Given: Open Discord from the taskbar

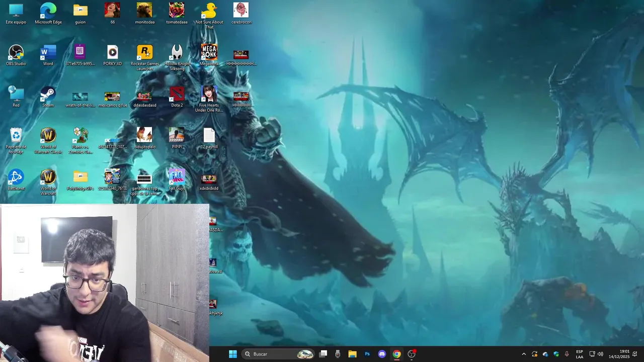Looking at the screenshot, I should 382,354.
